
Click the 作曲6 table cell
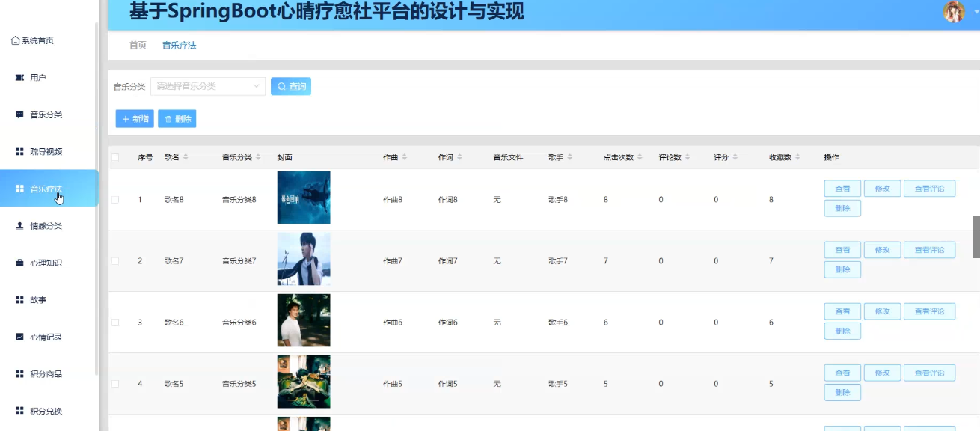[x=393, y=323]
